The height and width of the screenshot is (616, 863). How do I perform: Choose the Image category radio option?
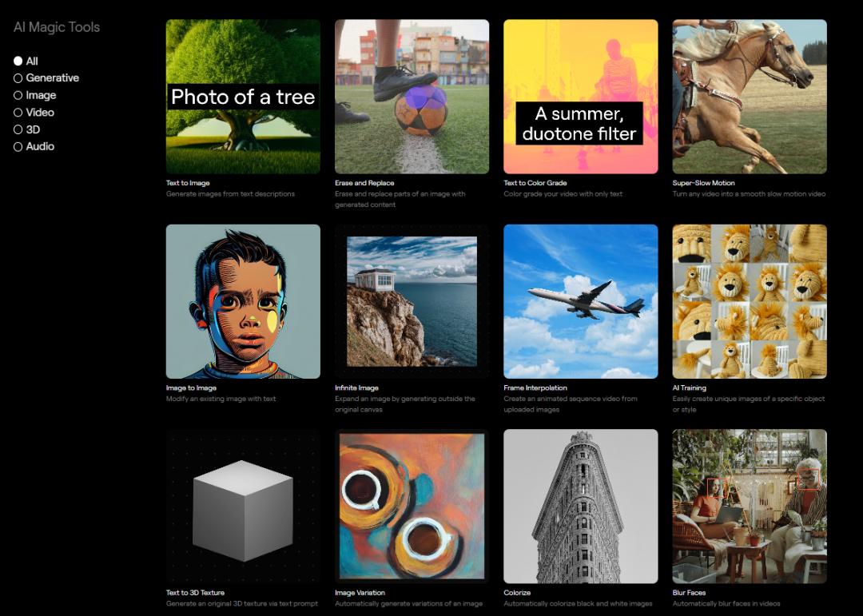click(x=18, y=95)
